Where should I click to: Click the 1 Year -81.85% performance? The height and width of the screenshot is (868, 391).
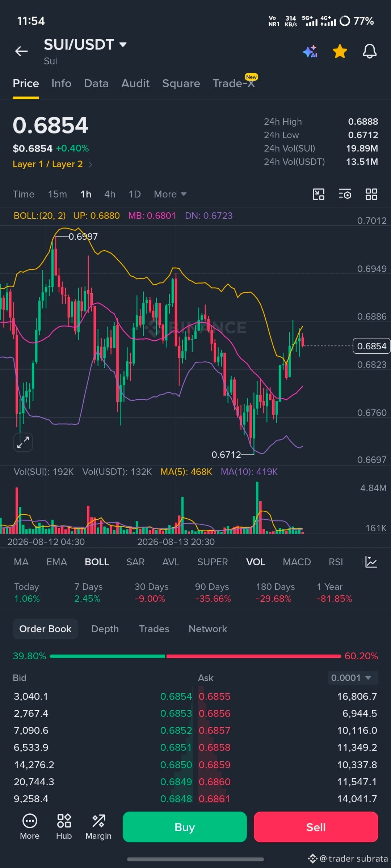334,593
